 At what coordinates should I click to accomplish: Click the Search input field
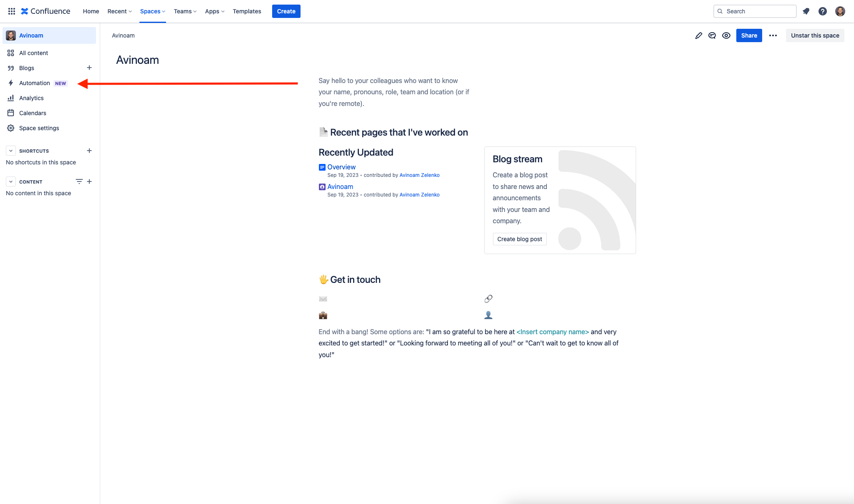tap(755, 11)
